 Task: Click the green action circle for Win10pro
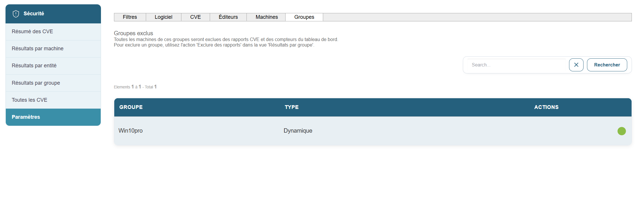[x=621, y=131]
